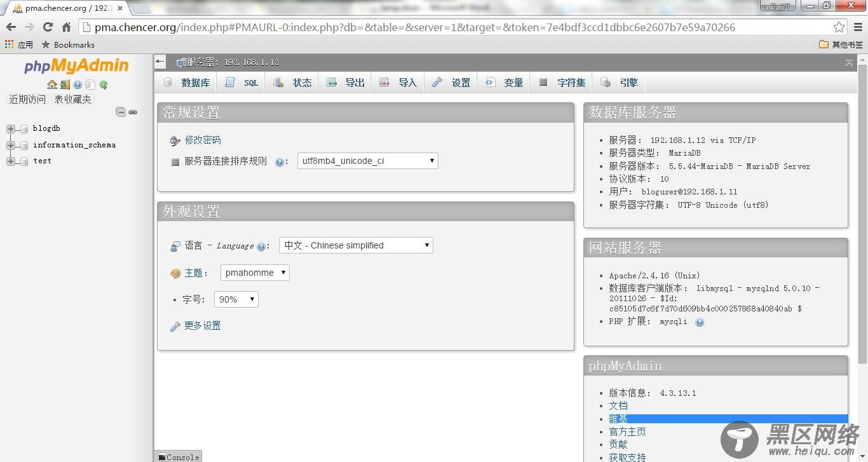Viewport: 868px width, 462px height.
Task: Reload navigation panel with green refresh icon
Action: click(103, 85)
